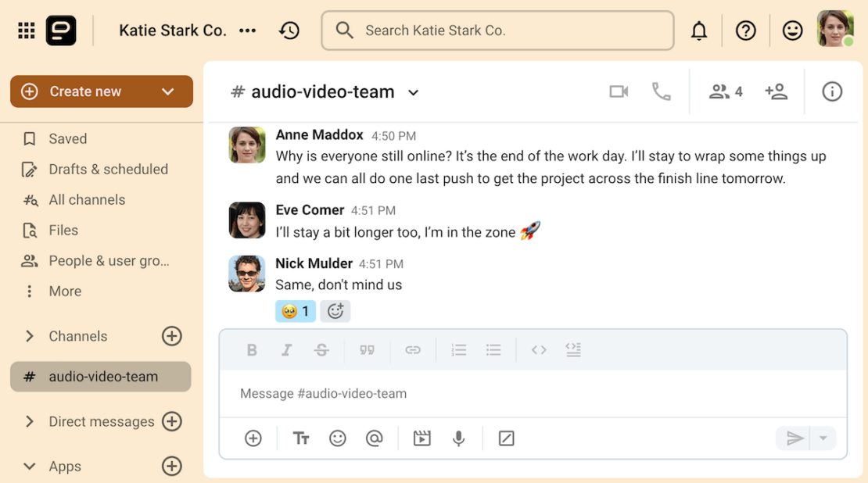Screen dimensions: 868x483
Task: Start an audio call with the phone icon
Action: click(x=662, y=91)
